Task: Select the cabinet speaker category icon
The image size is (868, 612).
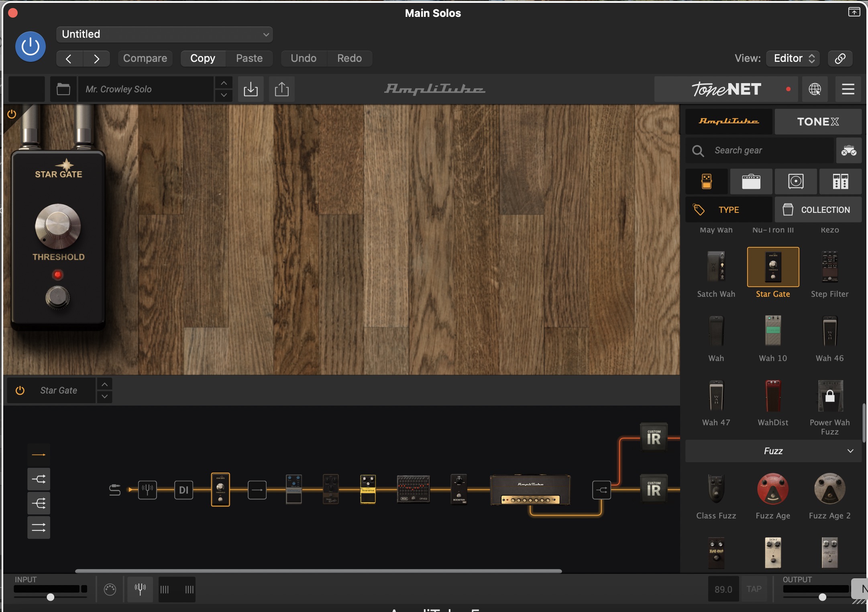Action: 796,182
